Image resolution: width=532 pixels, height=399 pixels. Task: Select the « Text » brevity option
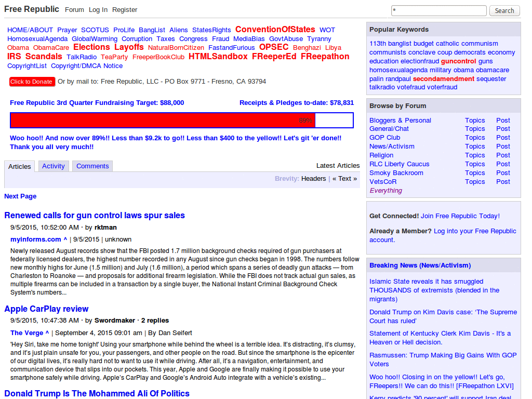pos(345,179)
